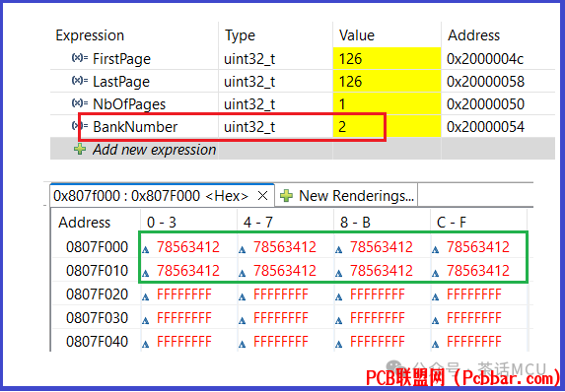
Task: Click the uint32_t type of BankNumber
Action: pos(249,127)
